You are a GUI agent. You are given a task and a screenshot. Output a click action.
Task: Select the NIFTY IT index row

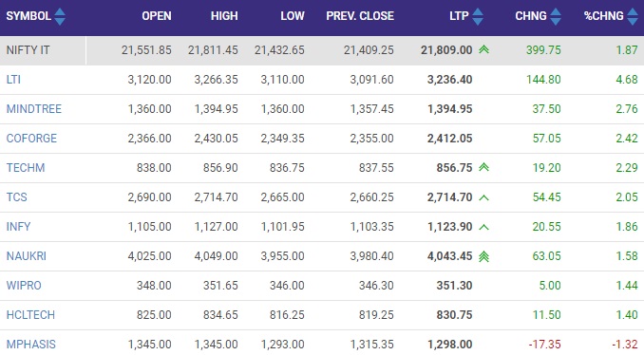322,50
